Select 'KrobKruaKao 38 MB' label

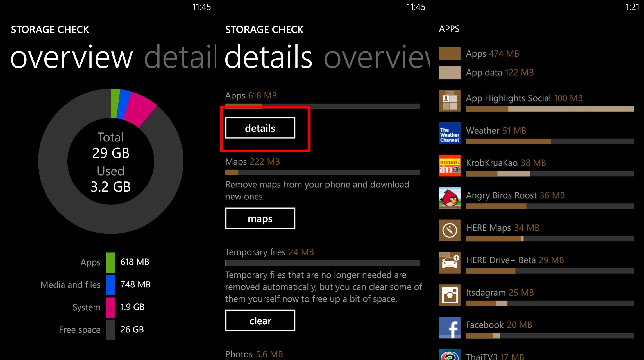click(x=506, y=163)
